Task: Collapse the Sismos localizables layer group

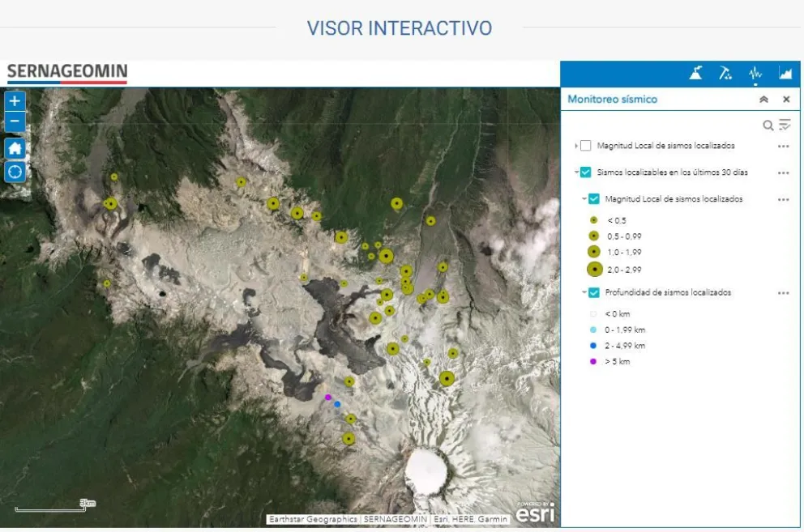Action: (576, 172)
